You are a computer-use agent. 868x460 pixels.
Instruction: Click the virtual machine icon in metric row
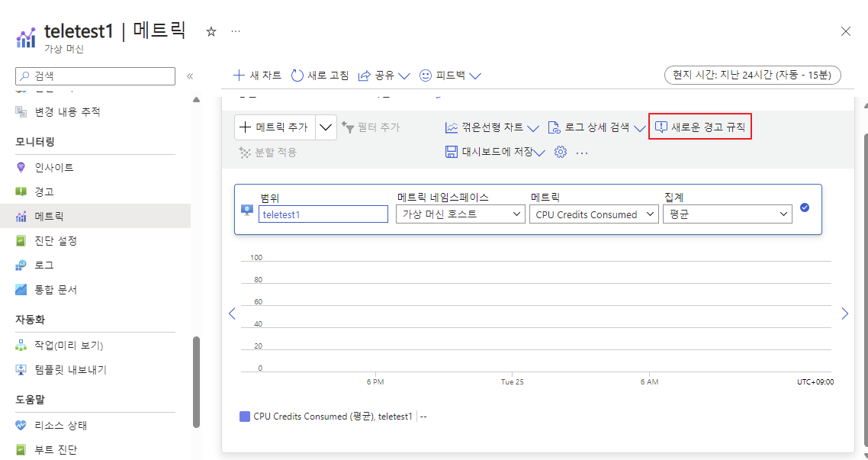[x=247, y=211]
